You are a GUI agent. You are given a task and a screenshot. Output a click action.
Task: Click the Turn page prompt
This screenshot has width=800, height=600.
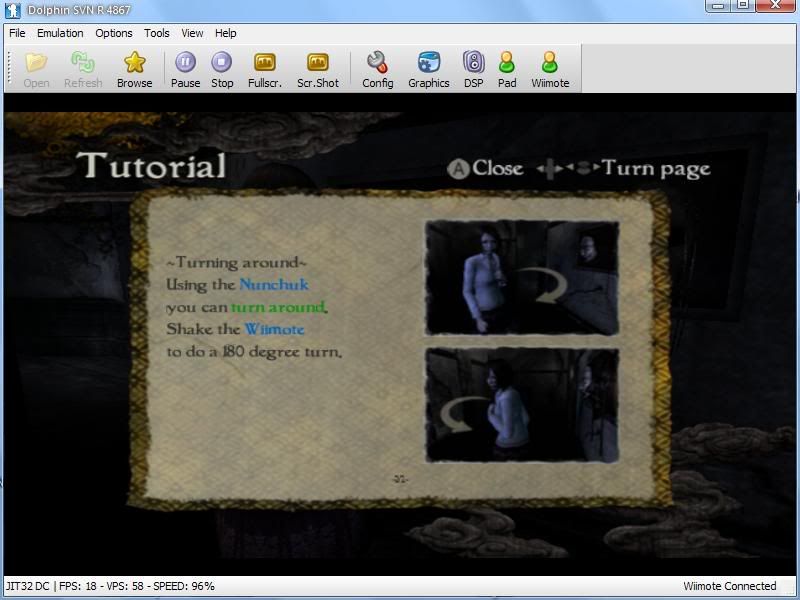[x=623, y=168]
